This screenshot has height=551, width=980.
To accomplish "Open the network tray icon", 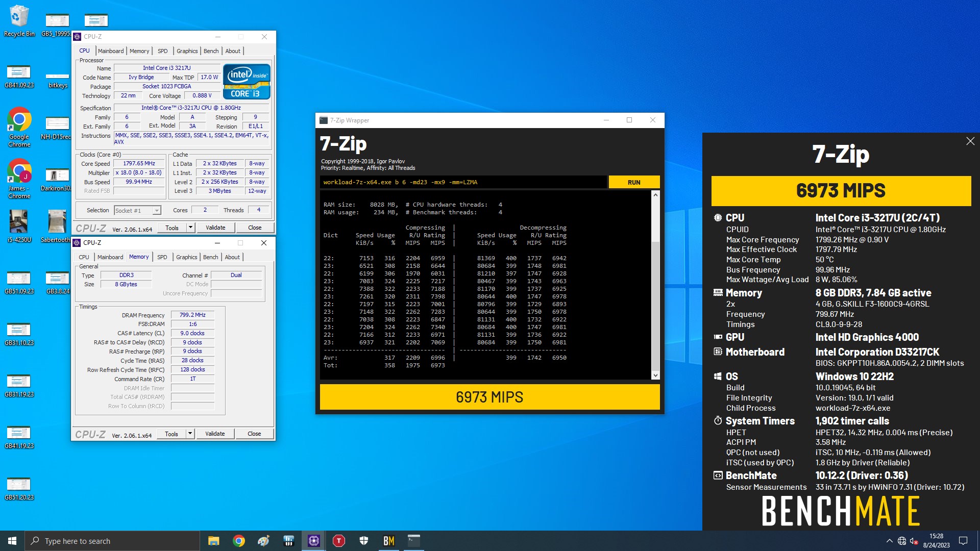I will [902, 541].
